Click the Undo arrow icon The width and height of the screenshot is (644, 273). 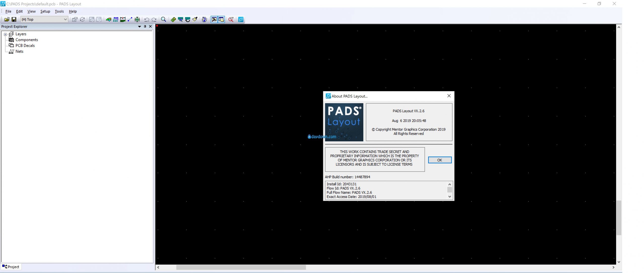(x=147, y=19)
